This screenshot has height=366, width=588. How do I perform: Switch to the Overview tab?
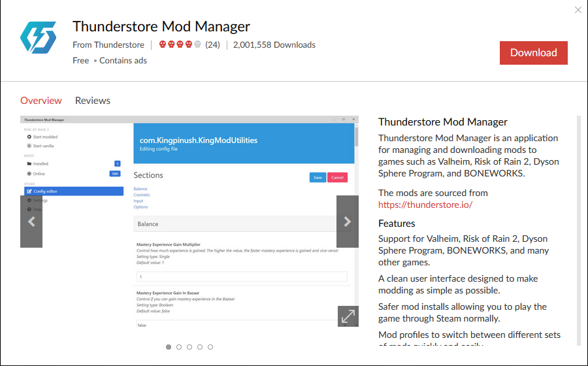pos(41,101)
